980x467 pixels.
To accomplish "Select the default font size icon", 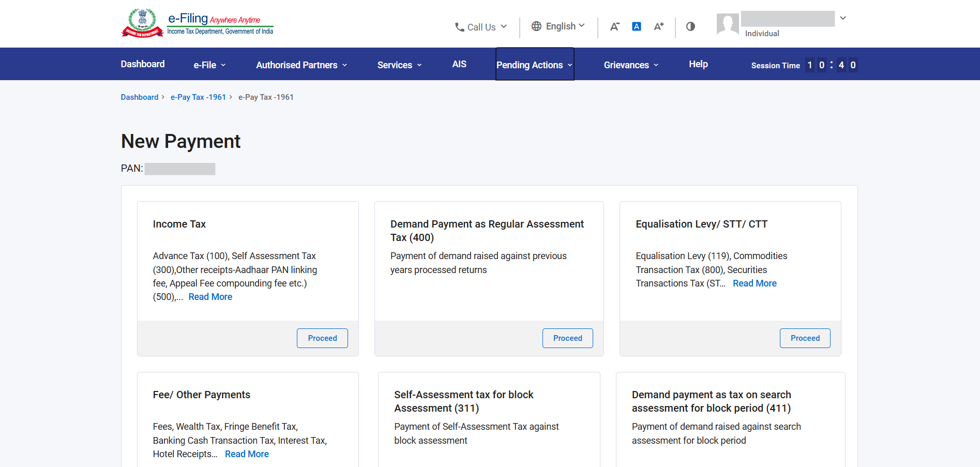I will pos(637,26).
